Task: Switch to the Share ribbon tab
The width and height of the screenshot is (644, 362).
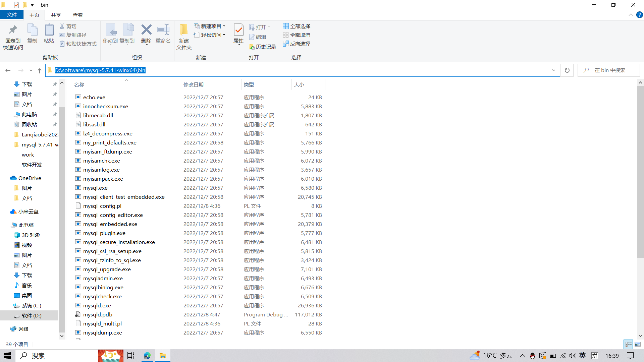Action: point(56,15)
